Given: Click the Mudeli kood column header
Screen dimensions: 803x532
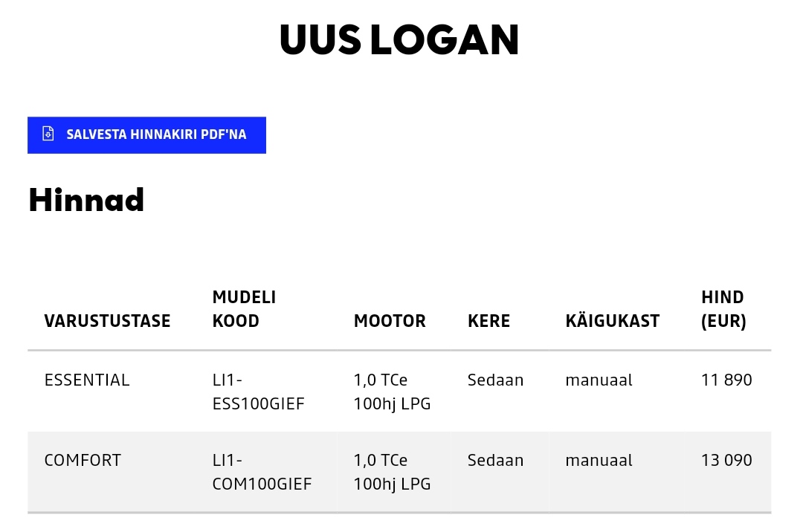Looking at the screenshot, I should click(245, 309).
